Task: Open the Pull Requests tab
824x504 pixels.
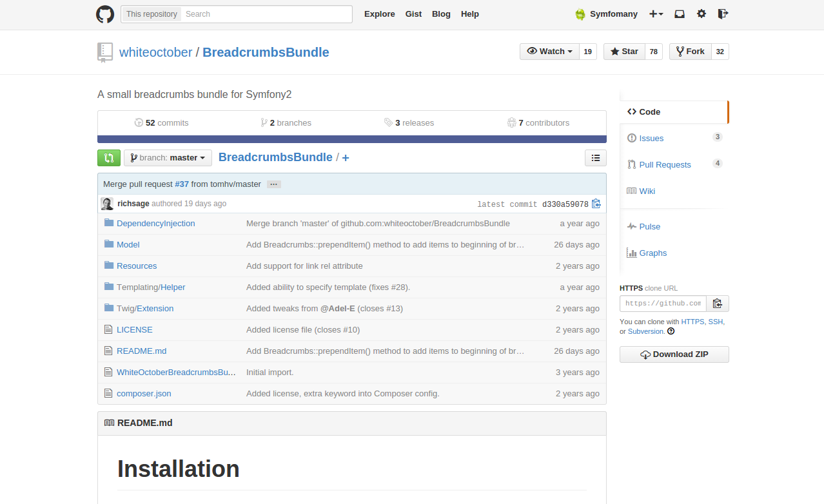Action: click(674, 165)
